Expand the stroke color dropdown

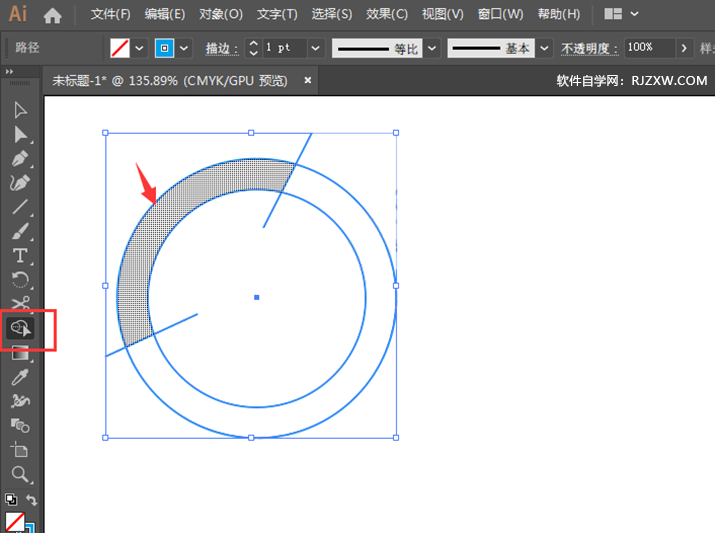[184, 48]
